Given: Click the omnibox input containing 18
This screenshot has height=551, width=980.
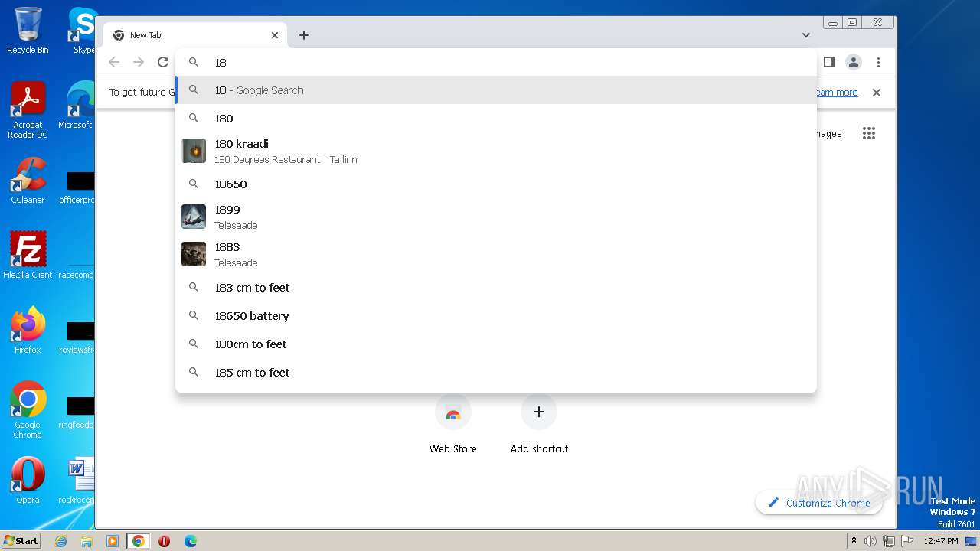Looking at the screenshot, I should tap(496, 63).
